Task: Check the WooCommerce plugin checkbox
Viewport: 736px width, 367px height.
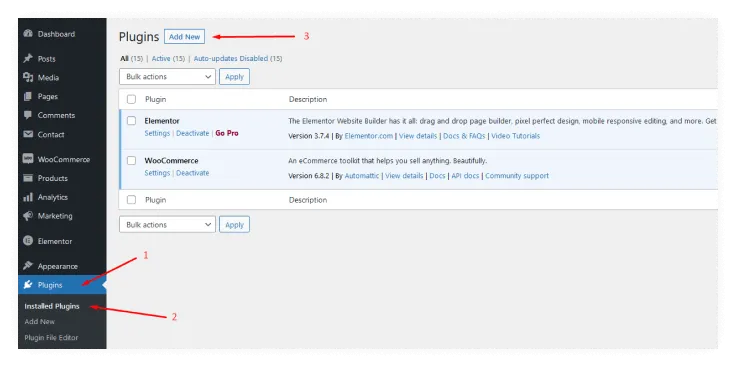Action: click(x=131, y=161)
